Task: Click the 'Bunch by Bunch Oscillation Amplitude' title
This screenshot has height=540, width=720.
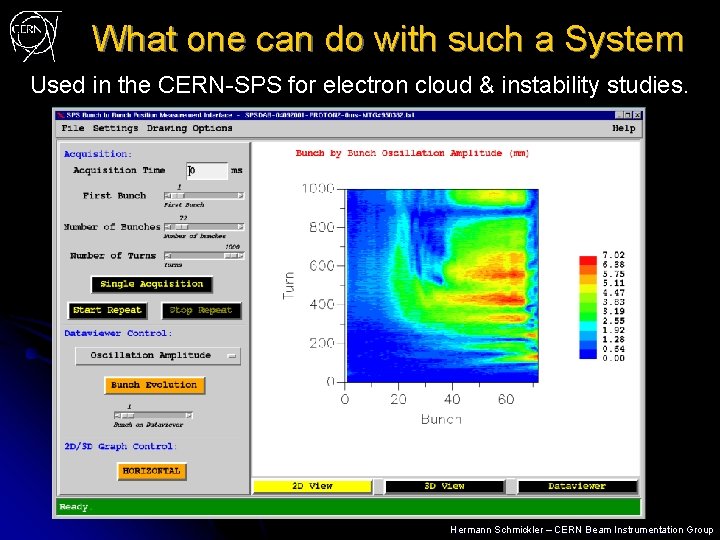Action: point(412,153)
